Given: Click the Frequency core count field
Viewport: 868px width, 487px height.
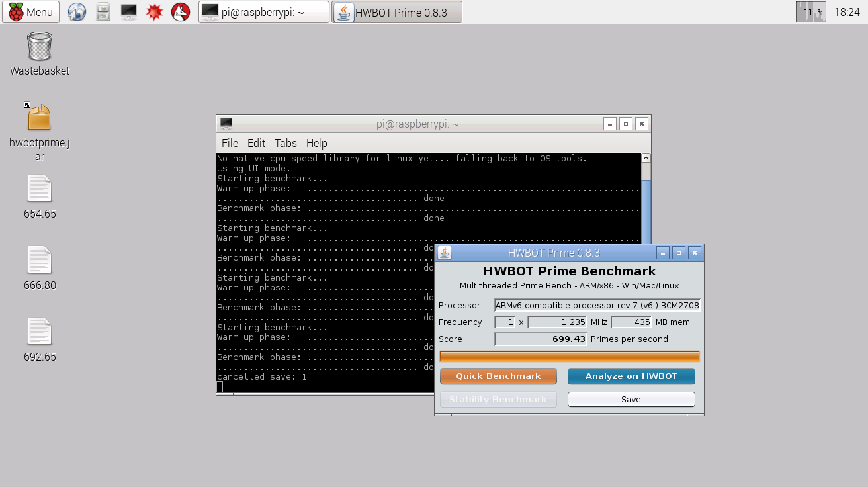Looking at the screenshot, I should (505, 322).
